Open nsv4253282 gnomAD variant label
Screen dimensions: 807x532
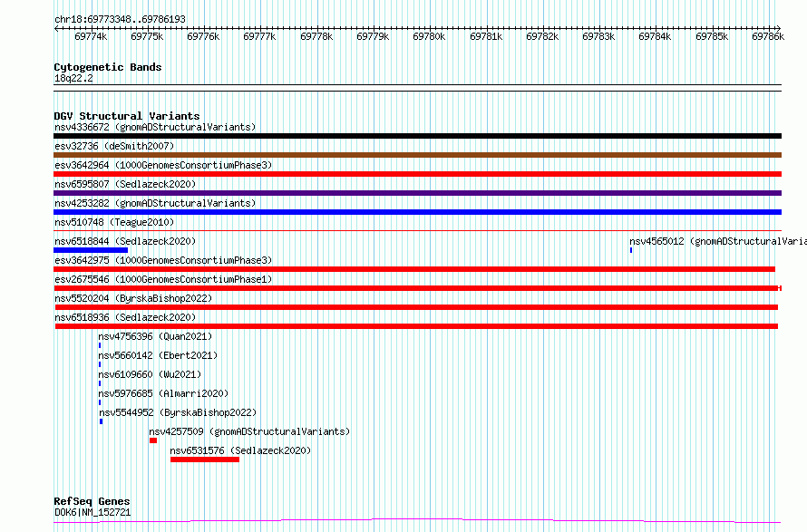coord(155,203)
